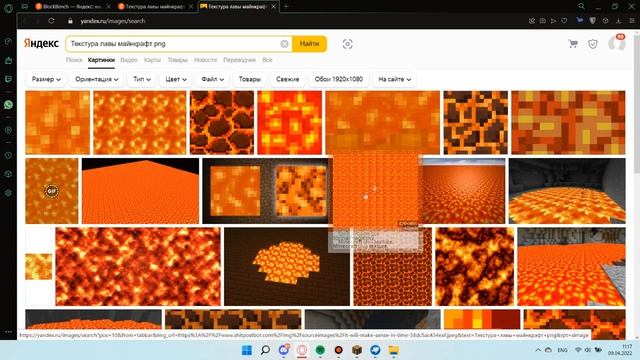640x360 pixels.
Task: Open the user profile avatar
Action: click(616, 43)
